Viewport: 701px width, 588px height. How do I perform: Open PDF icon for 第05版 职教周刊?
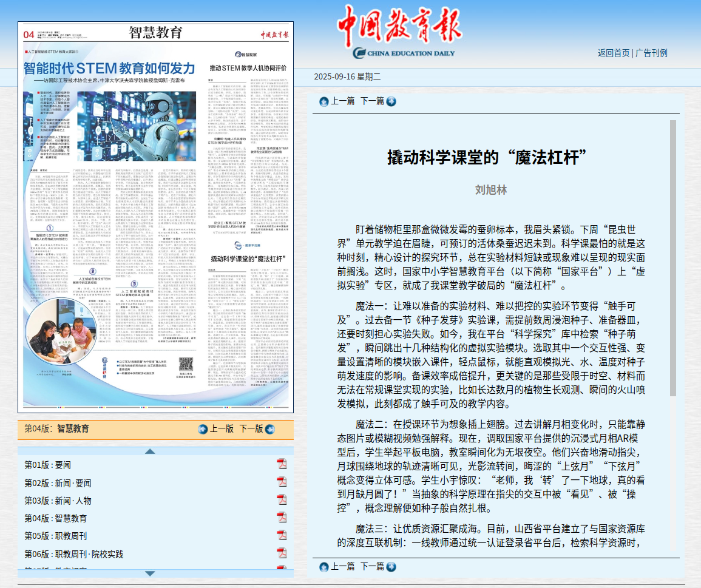[282, 535]
